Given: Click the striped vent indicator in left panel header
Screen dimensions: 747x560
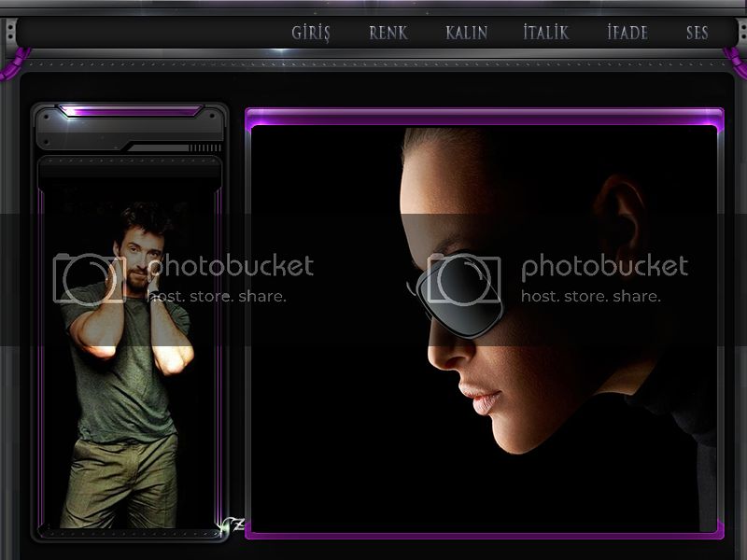Looking at the screenshot, I should (x=204, y=147).
